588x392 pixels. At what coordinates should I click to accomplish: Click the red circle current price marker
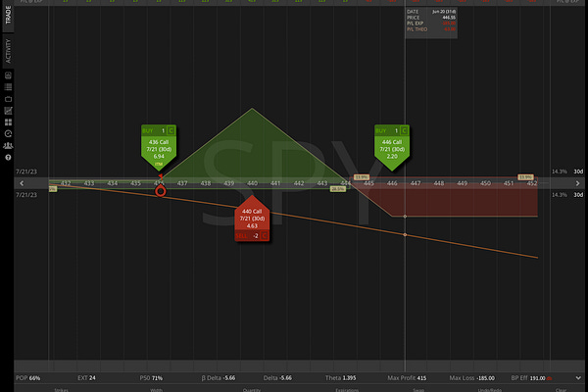click(x=161, y=191)
